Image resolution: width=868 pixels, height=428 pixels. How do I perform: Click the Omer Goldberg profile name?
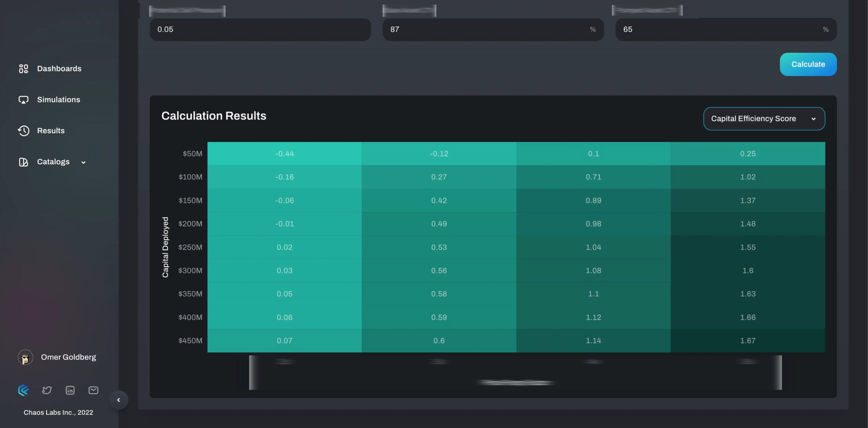point(68,357)
